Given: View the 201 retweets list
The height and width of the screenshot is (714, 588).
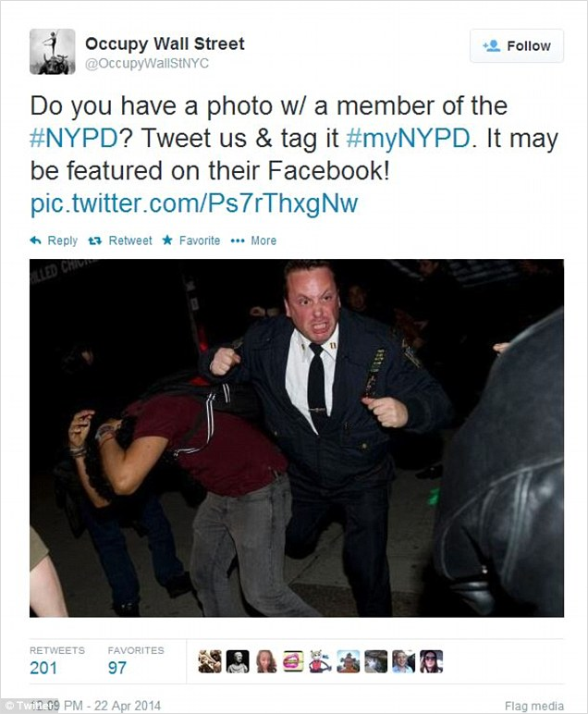Looking at the screenshot, I should 43,668.
